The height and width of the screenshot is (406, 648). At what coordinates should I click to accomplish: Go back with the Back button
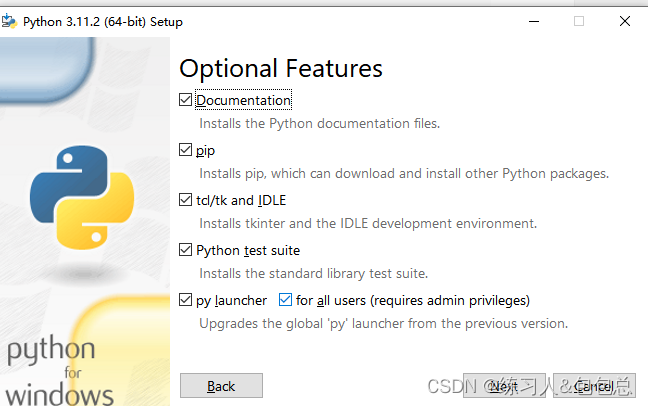221,386
